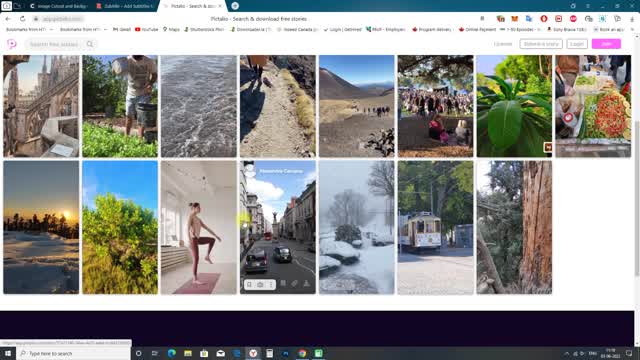The image size is (640, 360).
Task: Open the green bush blue sky thumbnail
Action: [120, 227]
